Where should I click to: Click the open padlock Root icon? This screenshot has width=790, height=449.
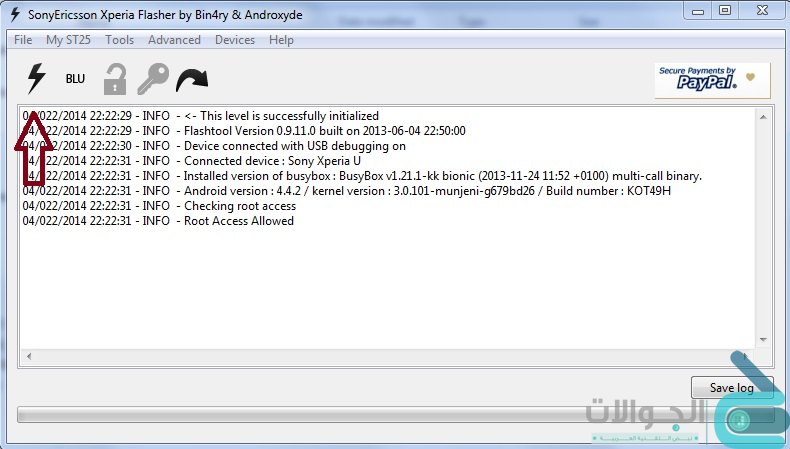(115, 79)
